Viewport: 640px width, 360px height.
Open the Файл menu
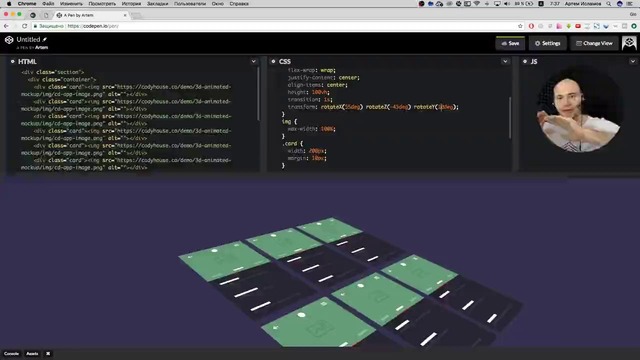[x=48, y=4]
